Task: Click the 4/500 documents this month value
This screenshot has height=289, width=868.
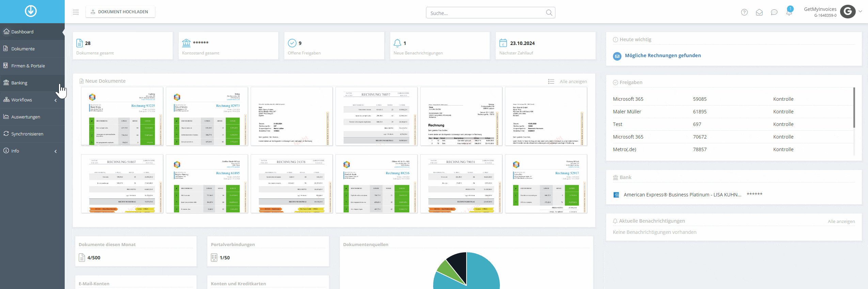Action: (94, 258)
